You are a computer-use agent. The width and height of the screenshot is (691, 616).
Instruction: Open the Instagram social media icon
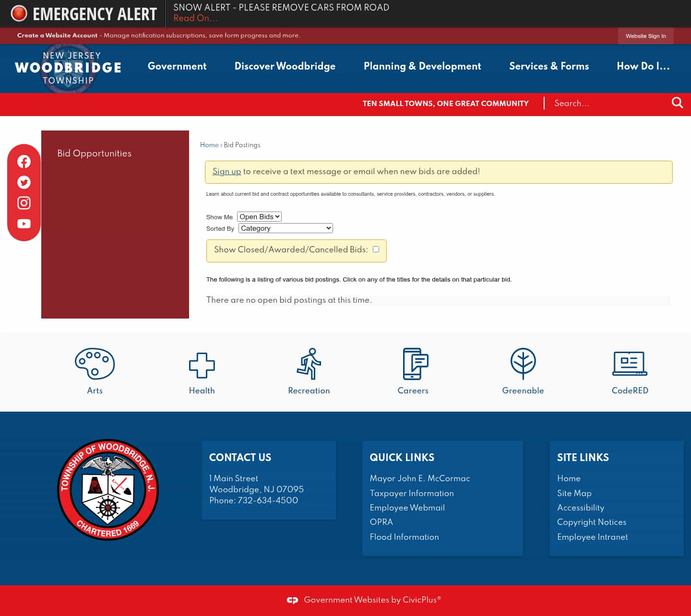pos(24,203)
